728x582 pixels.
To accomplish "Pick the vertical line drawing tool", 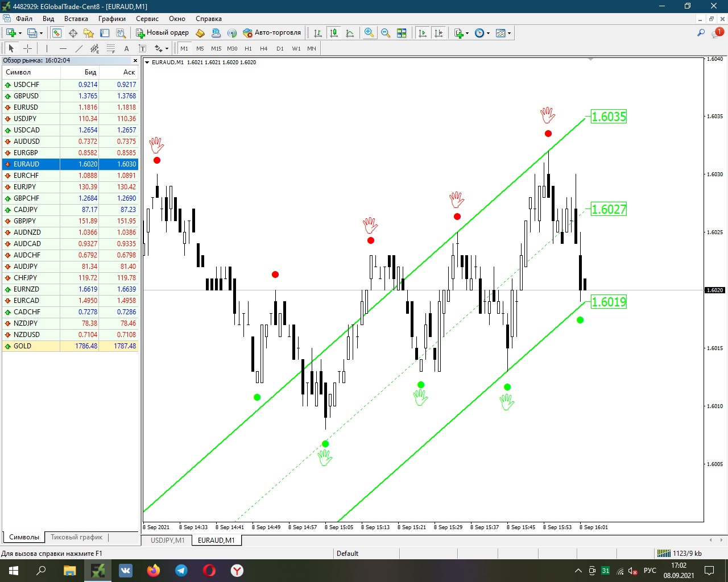I will (47, 48).
